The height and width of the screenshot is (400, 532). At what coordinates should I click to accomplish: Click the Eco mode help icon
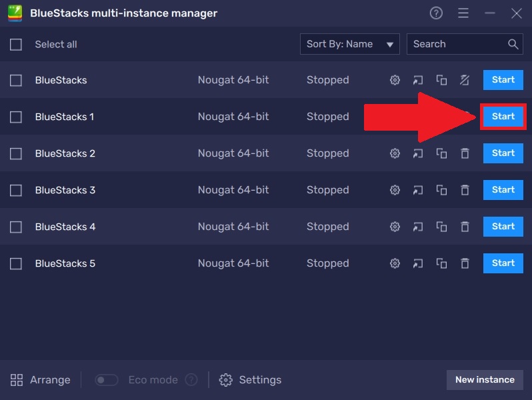click(191, 379)
